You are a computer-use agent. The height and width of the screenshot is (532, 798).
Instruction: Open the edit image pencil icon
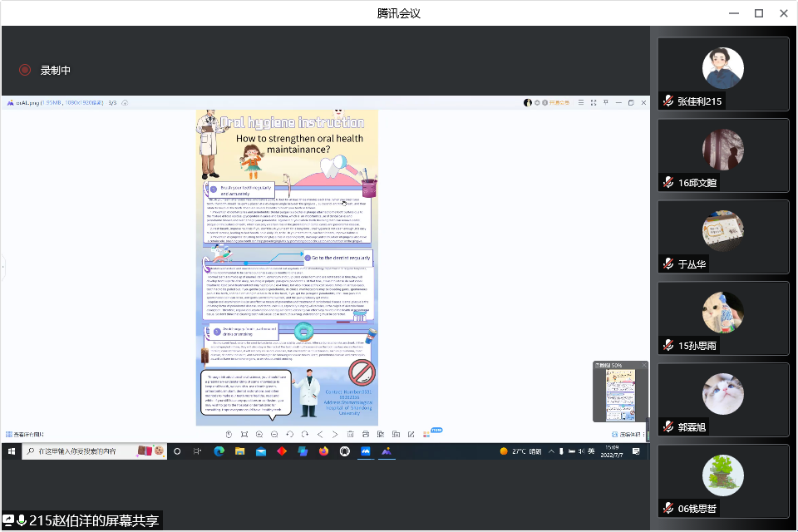click(x=410, y=434)
